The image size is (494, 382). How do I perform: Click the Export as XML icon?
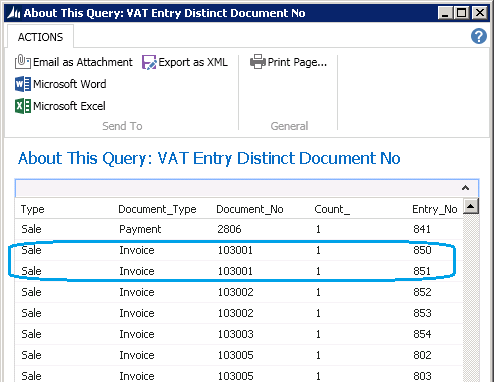click(149, 62)
